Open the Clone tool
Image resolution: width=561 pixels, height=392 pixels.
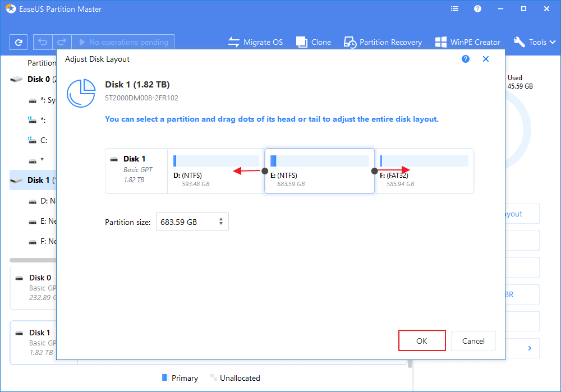(313, 41)
